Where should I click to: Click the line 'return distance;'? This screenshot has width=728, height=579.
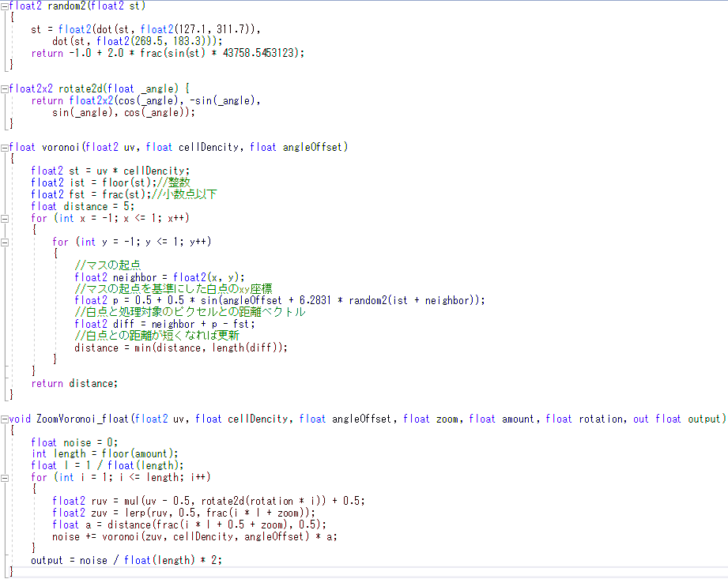point(74,384)
